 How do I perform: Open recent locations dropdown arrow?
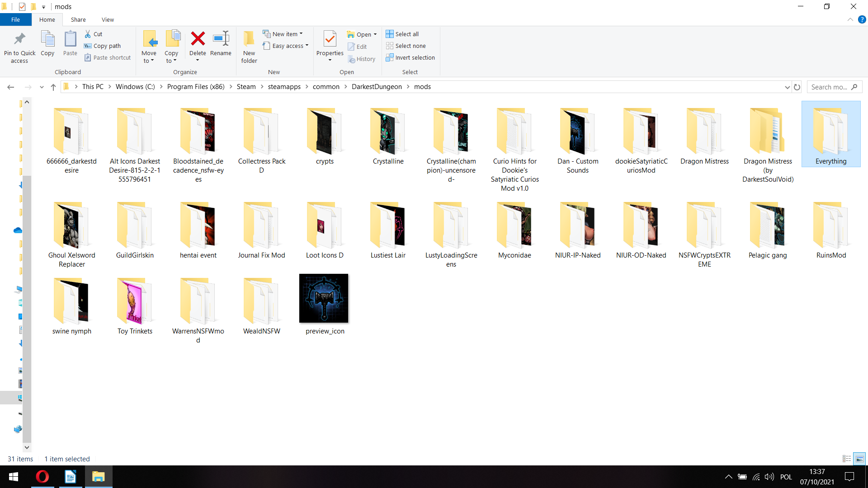tap(42, 87)
